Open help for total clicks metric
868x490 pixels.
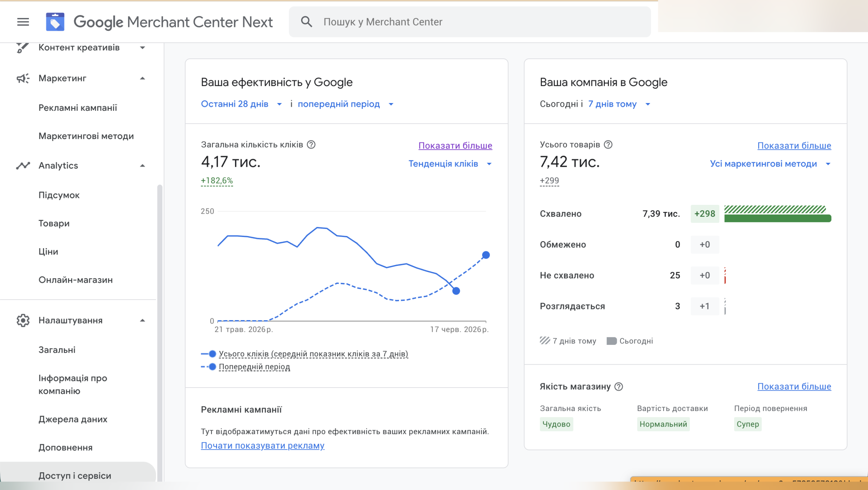[311, 145]
